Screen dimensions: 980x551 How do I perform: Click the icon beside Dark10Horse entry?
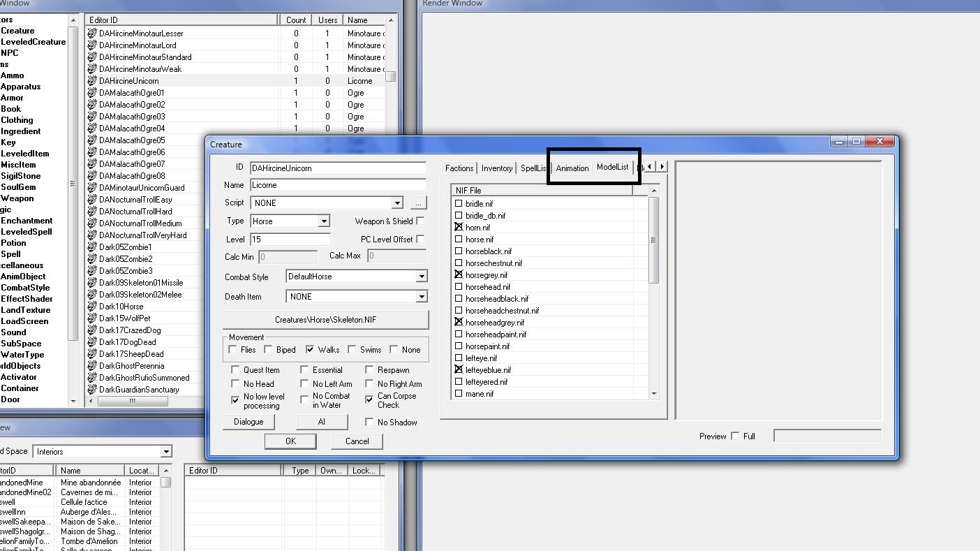point(91,307)
